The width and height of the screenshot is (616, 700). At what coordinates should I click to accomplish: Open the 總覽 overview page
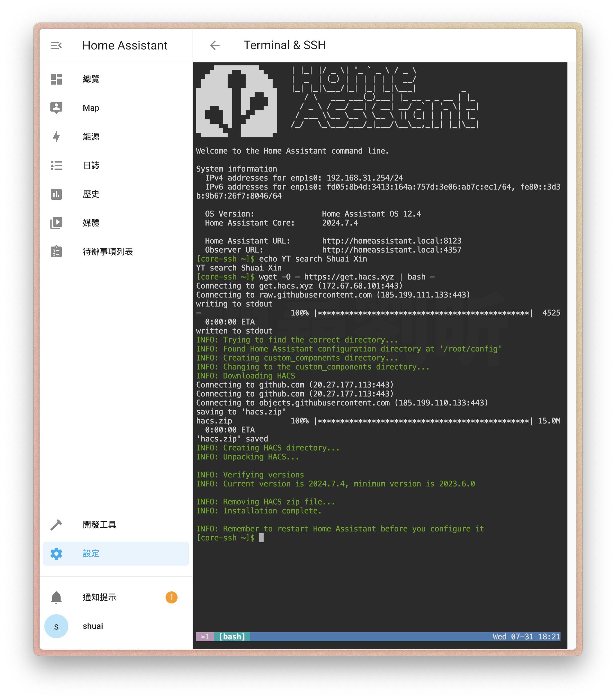pos(116,79)
